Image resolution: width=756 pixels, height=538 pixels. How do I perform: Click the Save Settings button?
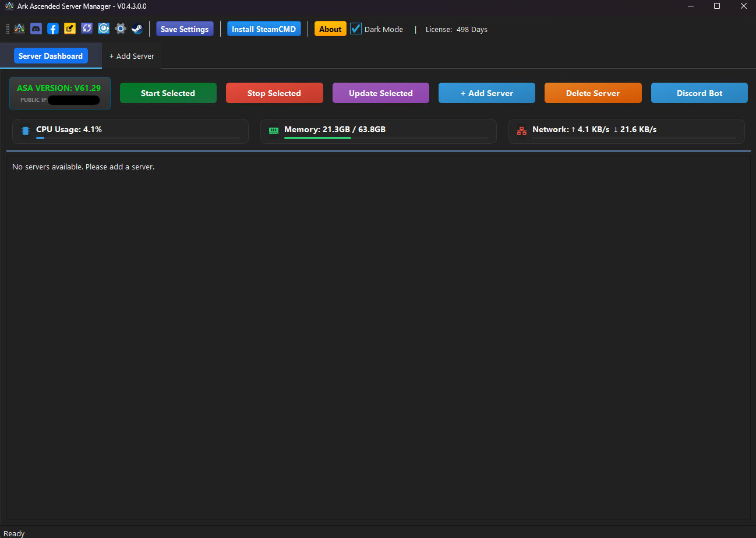coord(185,29)
